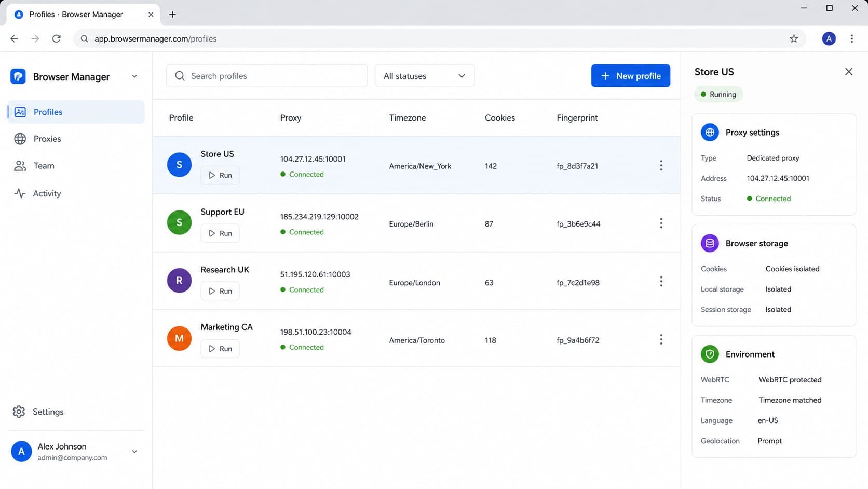Focus the Search profiles field
Screen dimensions: 868x489
(267, 76)
